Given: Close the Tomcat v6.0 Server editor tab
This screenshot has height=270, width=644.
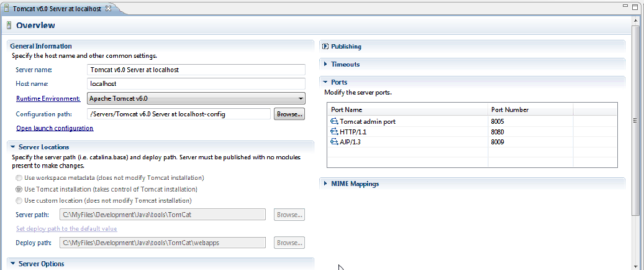Looking at the screenshot, I should 109,8.
